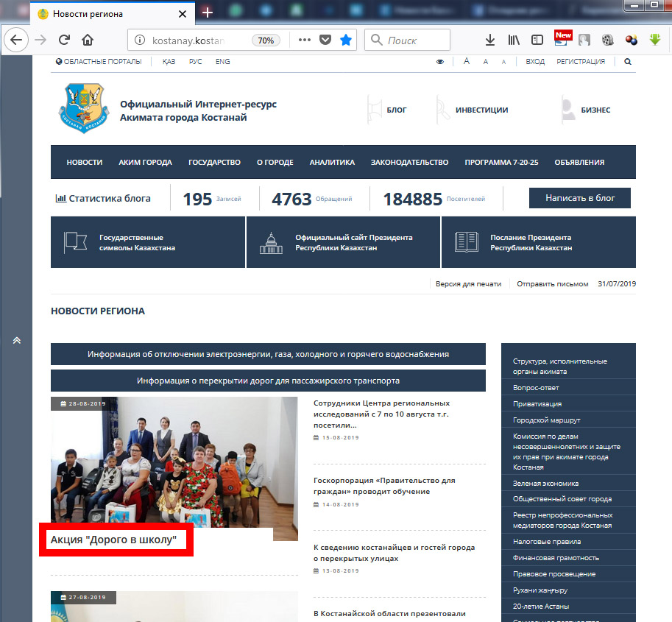This screenshot has width=672, height=622.
Task: Open Государственные символы Казахстана banner
Action: [148, 242]
